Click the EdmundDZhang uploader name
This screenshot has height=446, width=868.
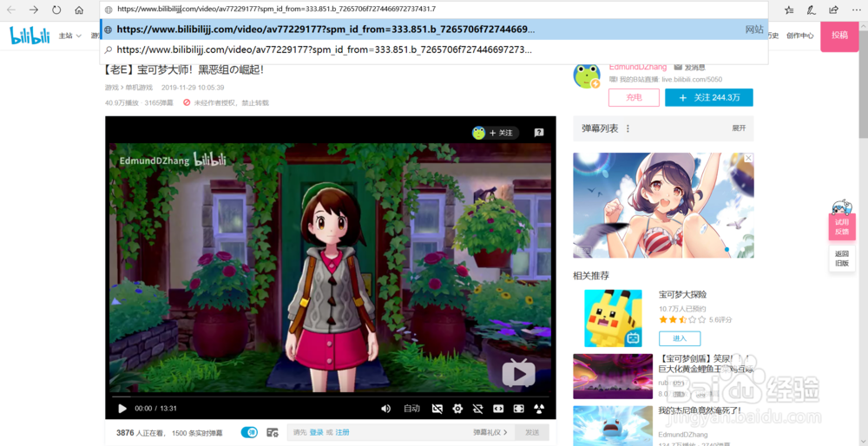638,67
